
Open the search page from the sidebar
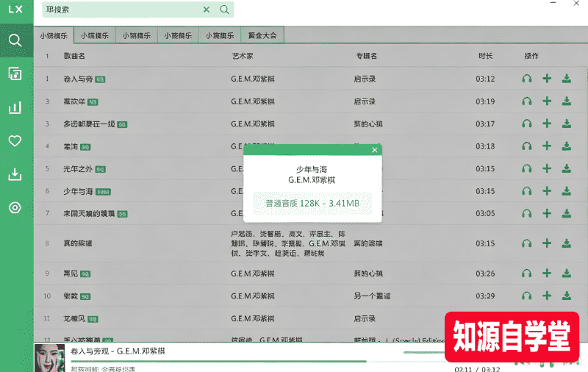pos(15,40)
